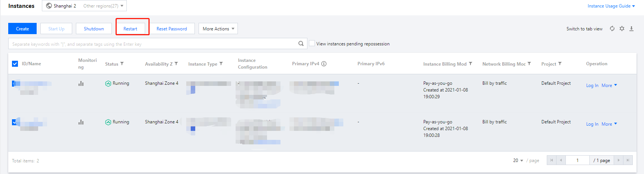Filter by Instance Type column icon
This screenshot has width=644, height=174.
pyautogui.click(x=221, y=64)
